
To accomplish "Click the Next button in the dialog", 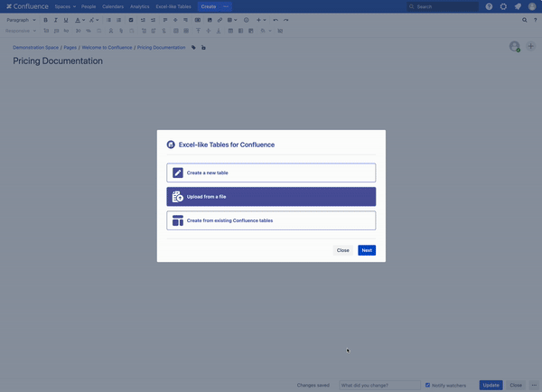I will click(x=366, y=250).
